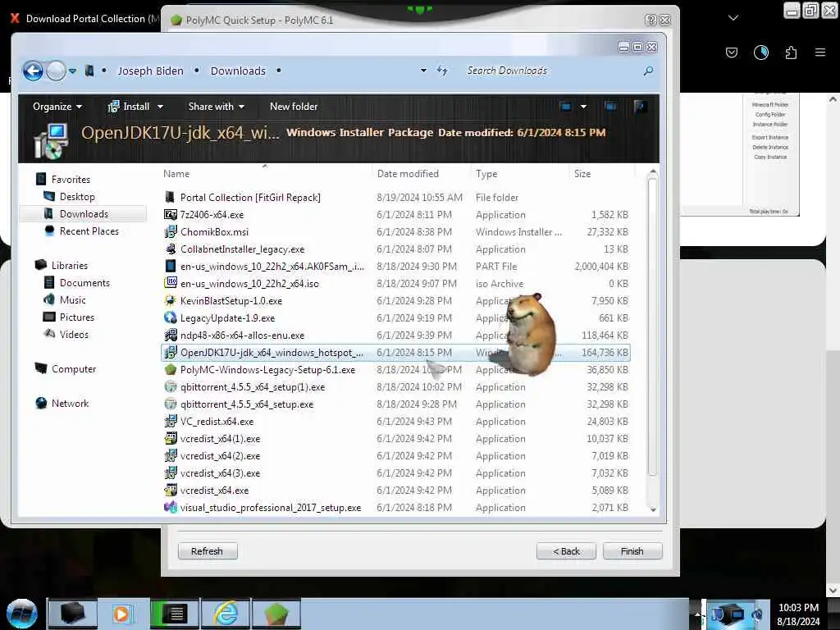Select the qbittorrent_4.5.5_x64_setup(1).exe icon
The width and height of the screenshot is (840, 630).
click(170, 387)
